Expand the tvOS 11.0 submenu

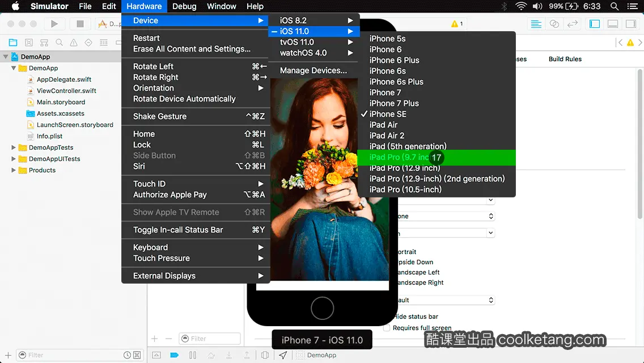pyautogui.click(x=314, y=42)
